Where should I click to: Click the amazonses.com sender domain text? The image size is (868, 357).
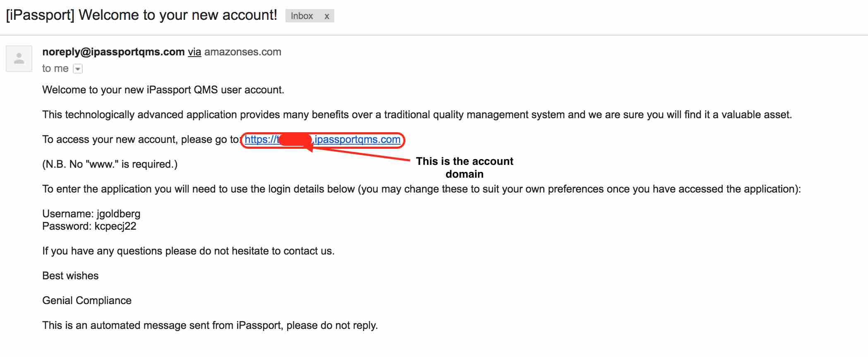click(242, 52)
